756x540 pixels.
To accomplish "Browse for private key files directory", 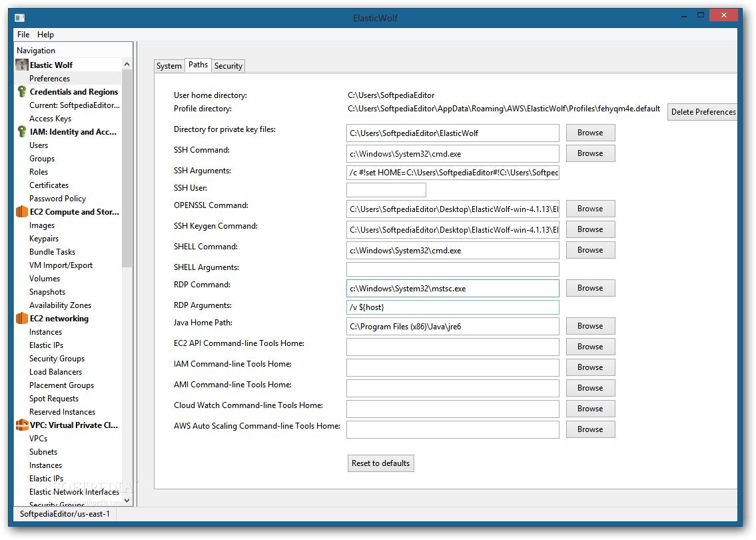I will (x=590, y=133).
